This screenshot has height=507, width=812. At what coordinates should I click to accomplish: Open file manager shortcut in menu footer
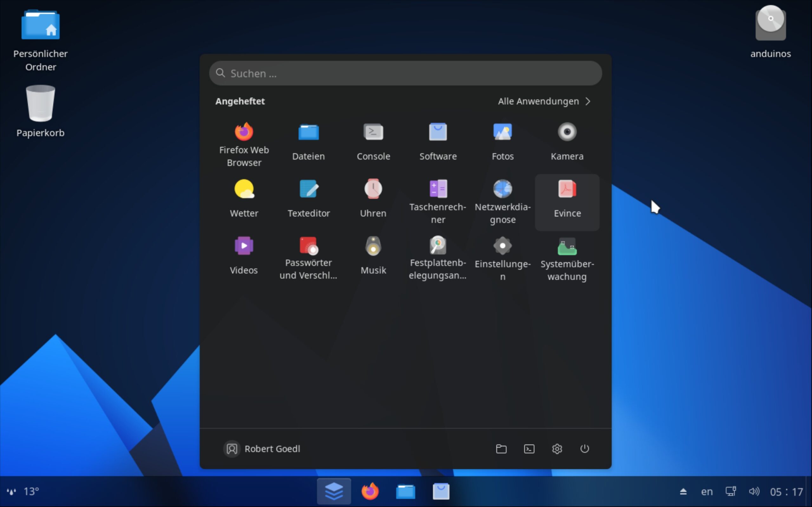[x=501, y=449]
